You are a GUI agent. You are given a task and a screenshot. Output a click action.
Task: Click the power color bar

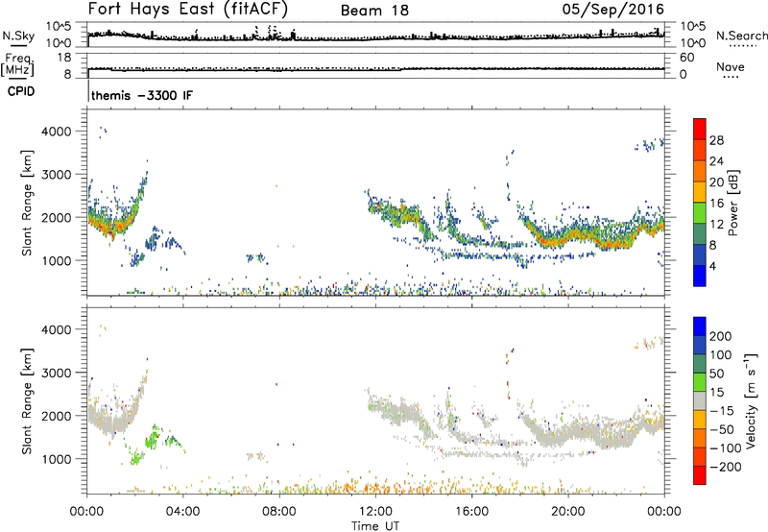coord(700,202)
